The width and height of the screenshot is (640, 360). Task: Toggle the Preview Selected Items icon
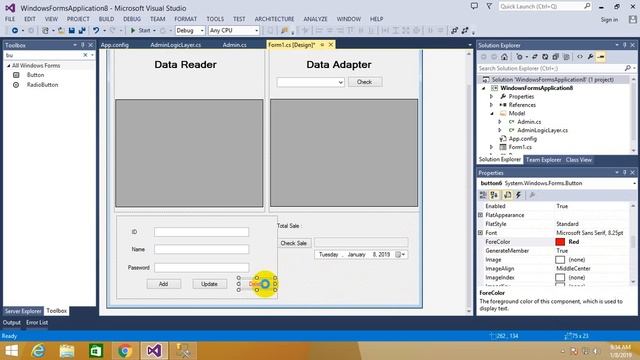[x=601, y=57]
